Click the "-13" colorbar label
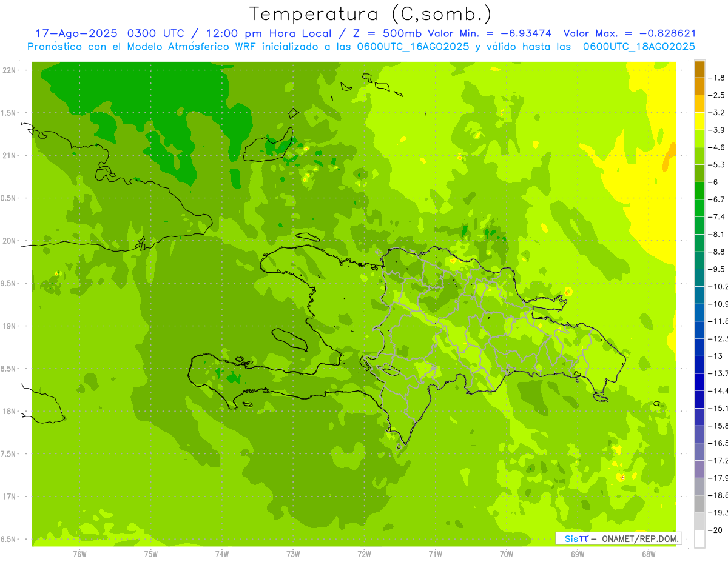The image size is (728, 562). pos(716,356)
